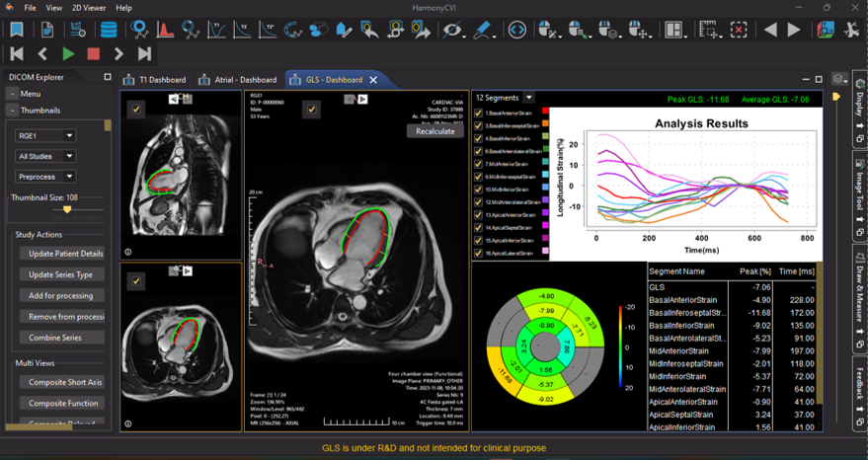Open the 2D Viewer menu
The height and width of the screenshot is (460, 868).
89,8
